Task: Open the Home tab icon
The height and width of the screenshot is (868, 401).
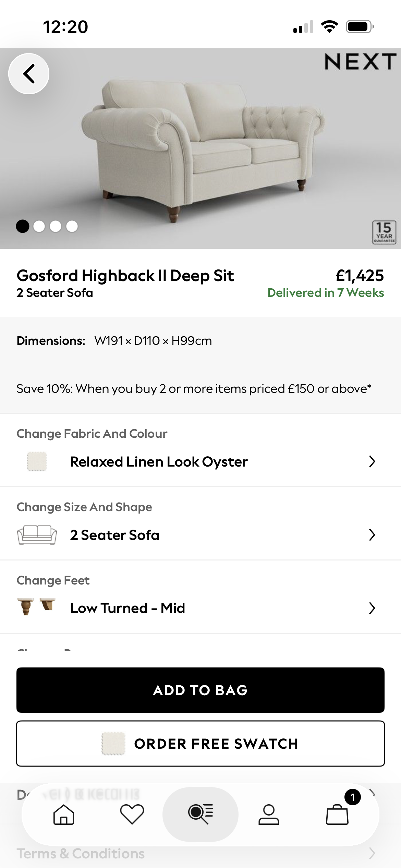Action: [x=64, y=814]
